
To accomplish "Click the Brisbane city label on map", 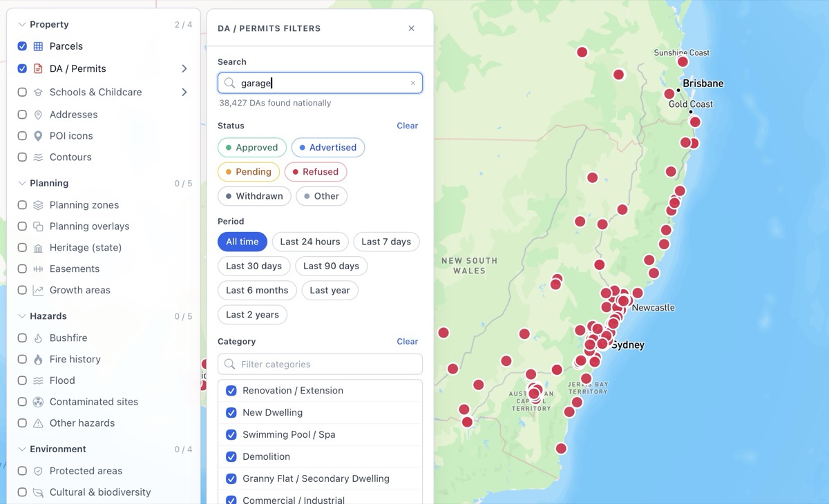I will click(703, 84).
